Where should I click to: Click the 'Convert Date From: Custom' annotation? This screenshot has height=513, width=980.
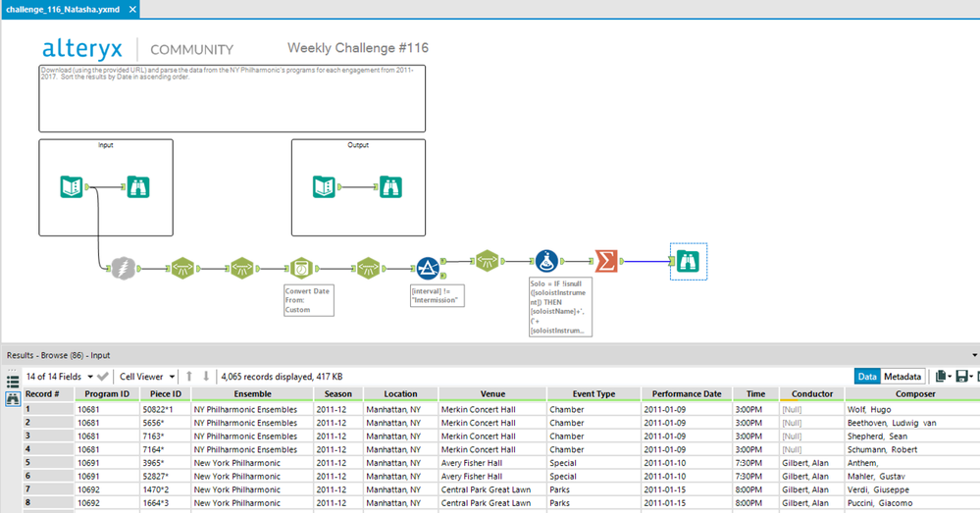point(309,300)
